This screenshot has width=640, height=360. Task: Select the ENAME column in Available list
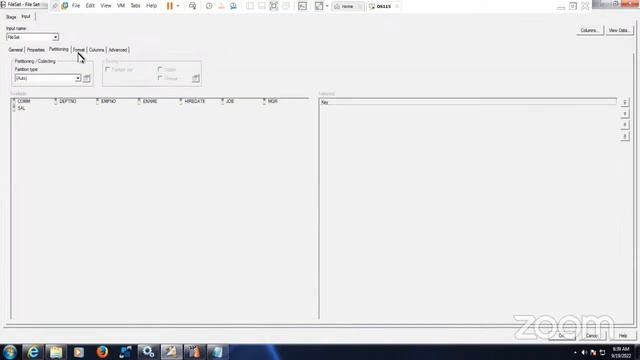150,101
